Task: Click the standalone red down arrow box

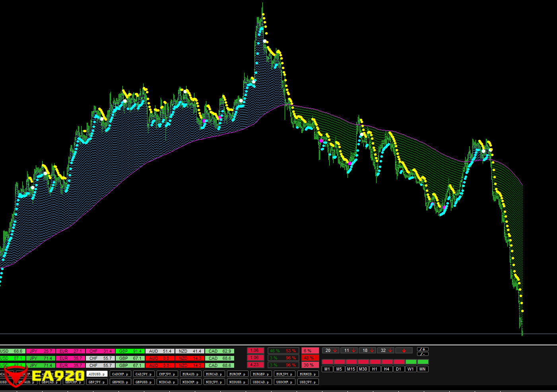Action: pos(404,350)
